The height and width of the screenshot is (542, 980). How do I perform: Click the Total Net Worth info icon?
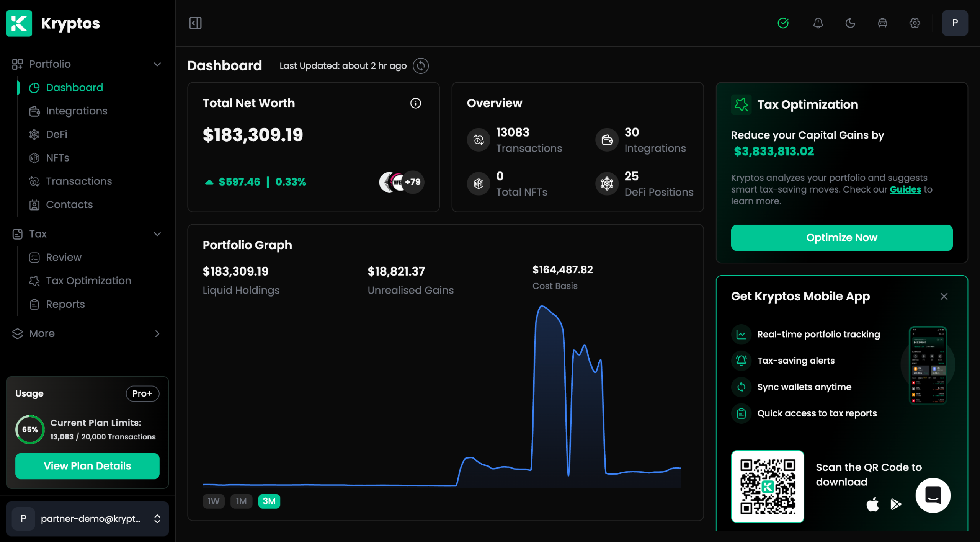coord(415,103)
